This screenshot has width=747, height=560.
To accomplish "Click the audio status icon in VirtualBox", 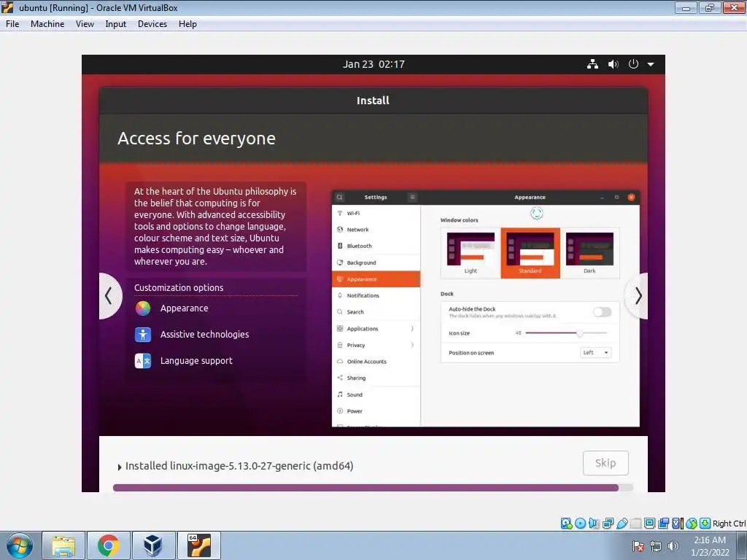I will tap(594, 524).
